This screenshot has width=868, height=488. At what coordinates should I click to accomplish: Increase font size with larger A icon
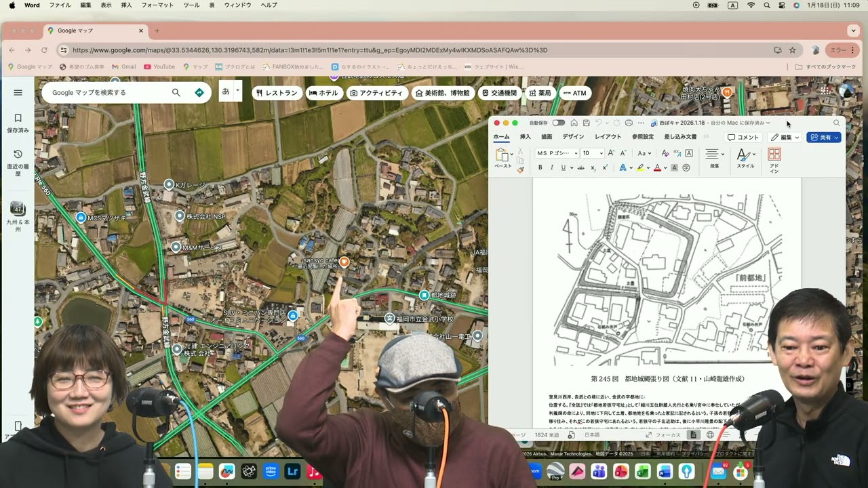[611, 153]
